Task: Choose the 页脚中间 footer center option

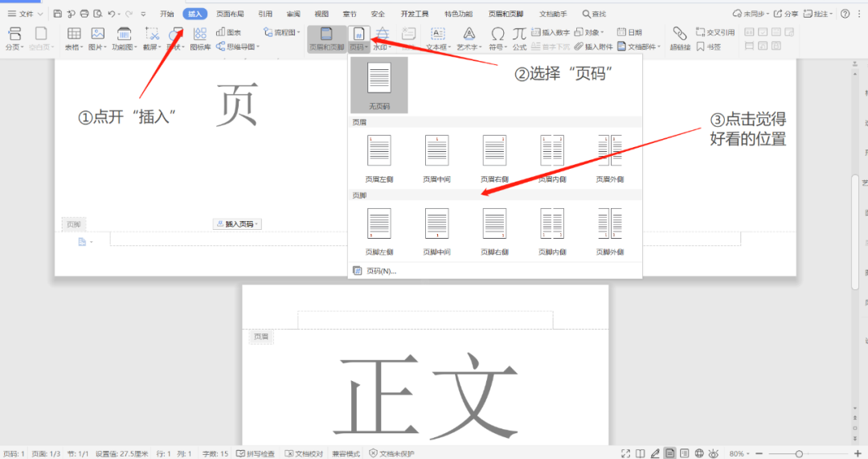Action: [x=436, y=232]
